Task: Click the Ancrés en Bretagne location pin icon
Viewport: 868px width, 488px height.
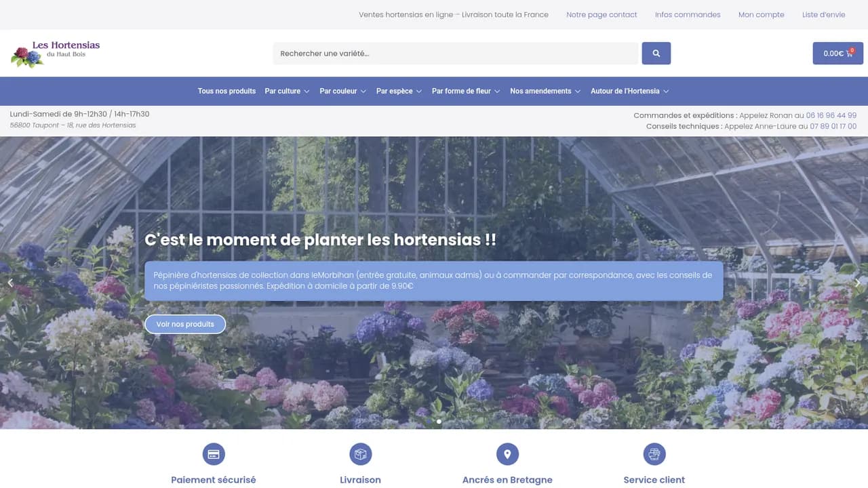Action: click(507, 454)
